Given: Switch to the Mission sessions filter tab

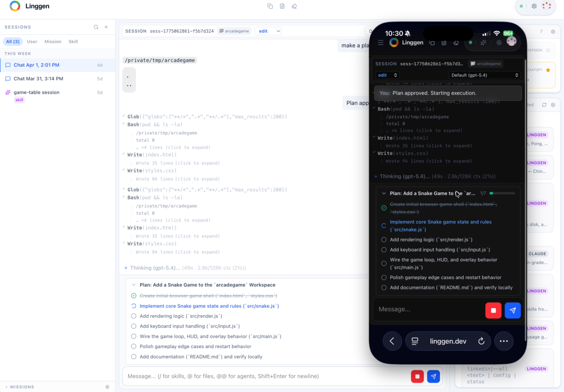Looking at the screenshot, I should (53, 41).
